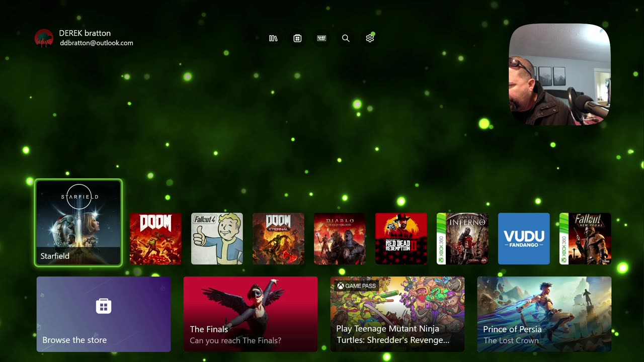Click the store bag icon on purple card
This screenshot has width=644, height=362.
coord(104,306)
